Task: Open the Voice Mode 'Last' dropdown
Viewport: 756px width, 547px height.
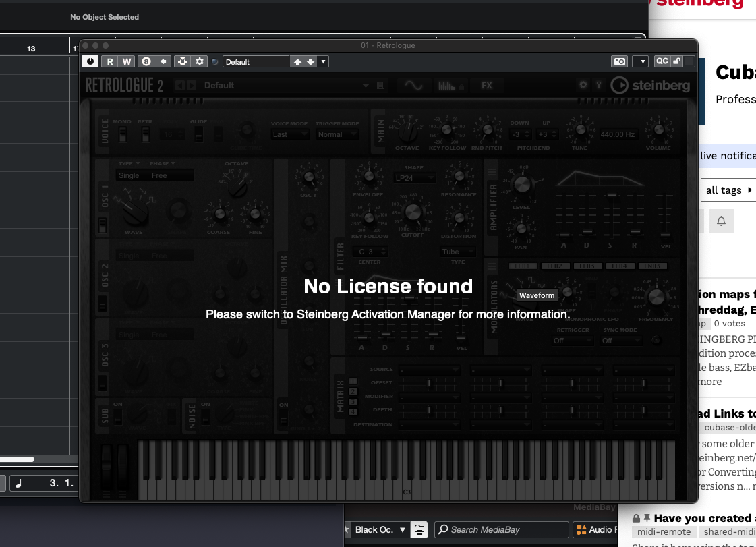Action: click(x=289, y=135)
